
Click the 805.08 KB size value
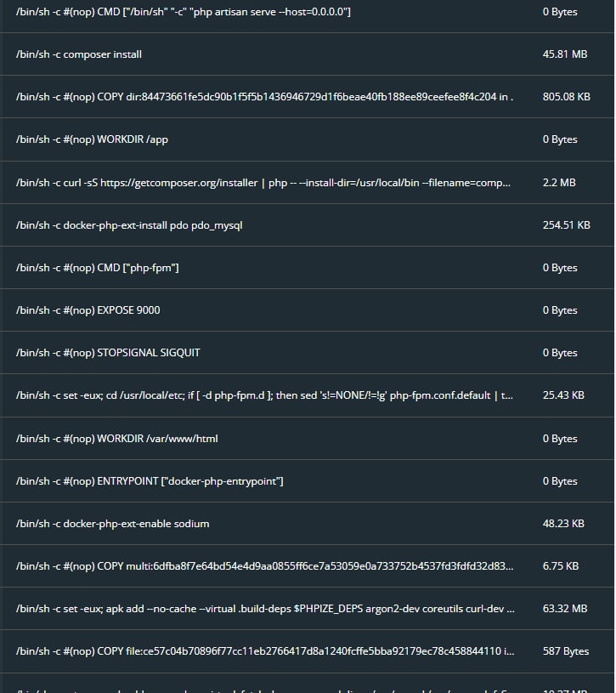click(x=567, y=97)
